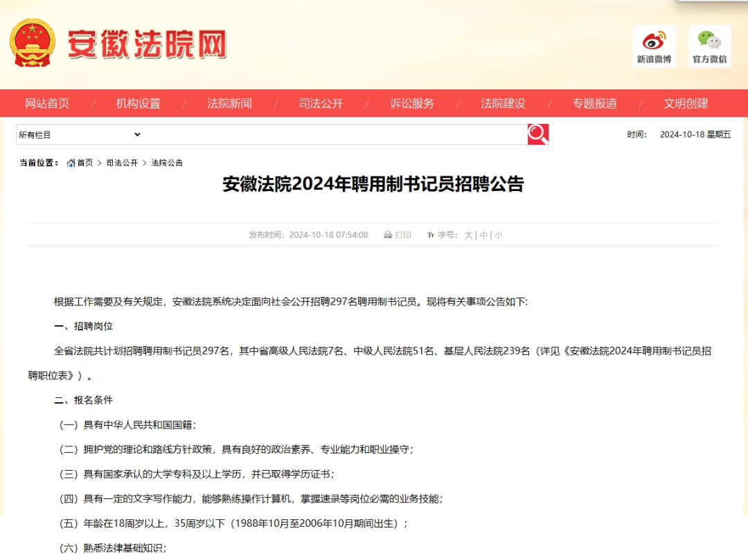Navigate to 法院建设 page
748x560 pixels.
[504, 104]
